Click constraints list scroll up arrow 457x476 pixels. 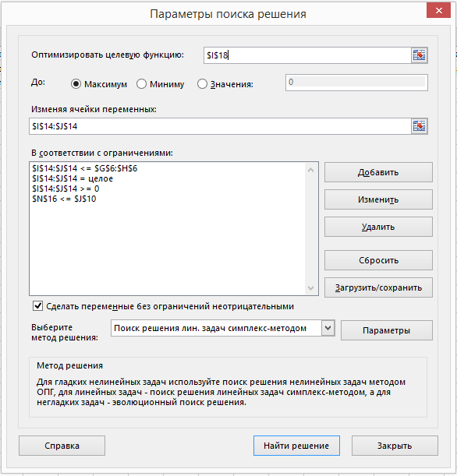click(310, 170)
